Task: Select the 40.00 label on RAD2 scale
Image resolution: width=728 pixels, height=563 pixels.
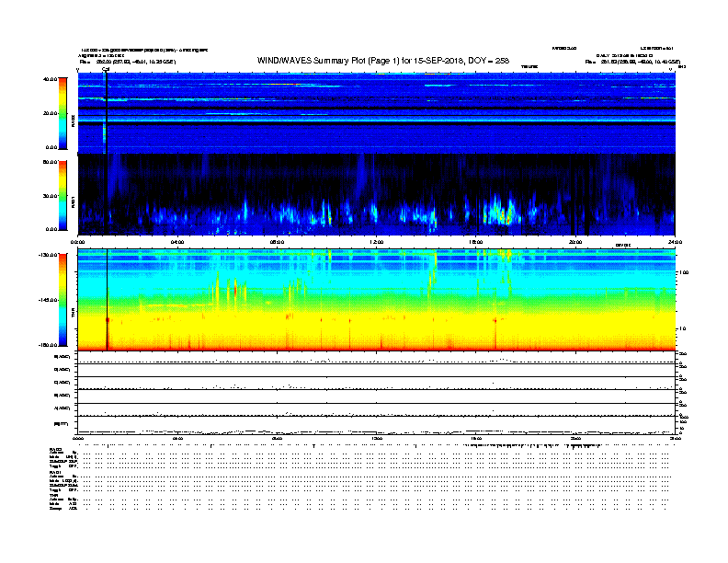Action: click(50, 79)
